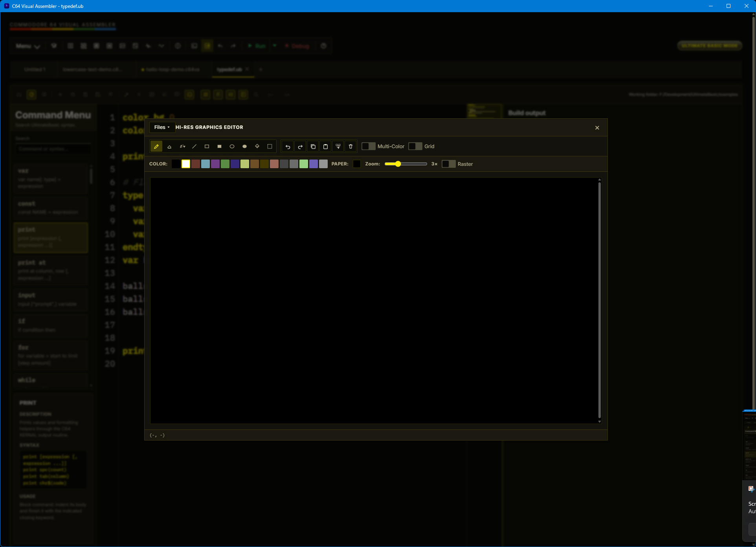Select the light blue-violet color swatch
The image size is (756, 547).
(314, 164)
